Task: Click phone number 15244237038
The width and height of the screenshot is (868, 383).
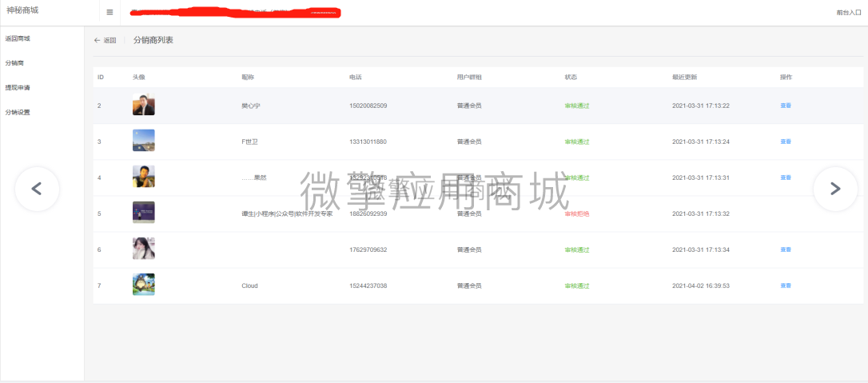Action: [368, 285]
